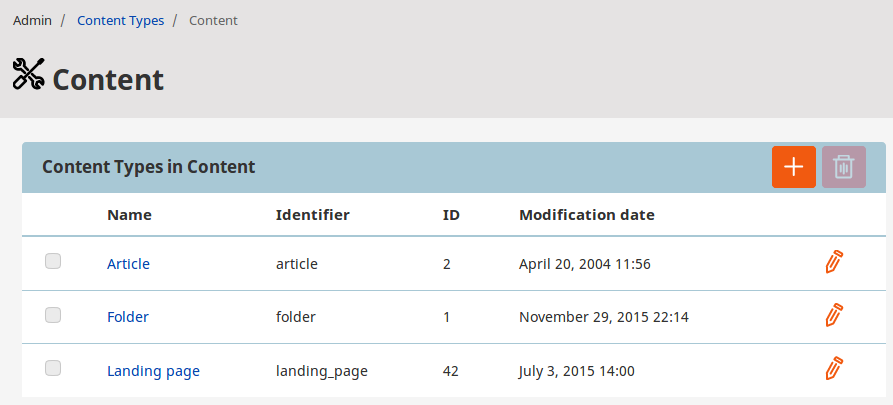Open the Article content type link
893x405 pixels.
tap(128, 264)
